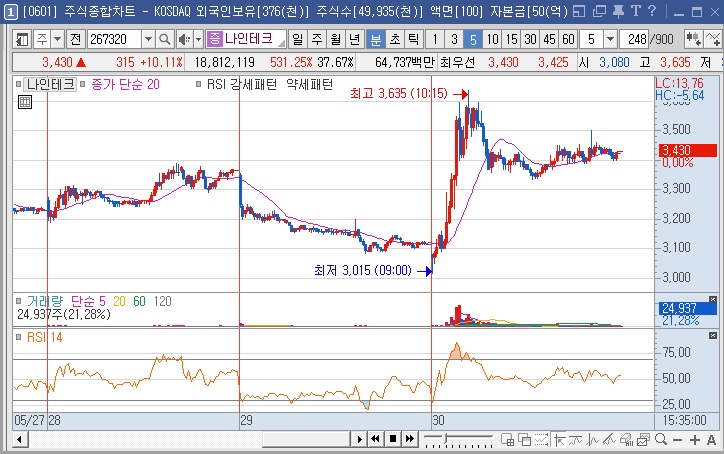Select the 분 minute period tab

click(375, 40)
